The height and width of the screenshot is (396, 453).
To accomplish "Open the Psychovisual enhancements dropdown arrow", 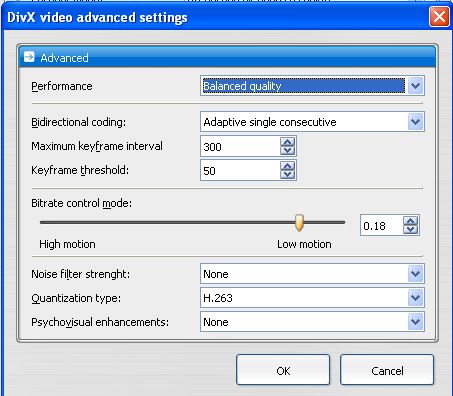I will pos(415,322).
